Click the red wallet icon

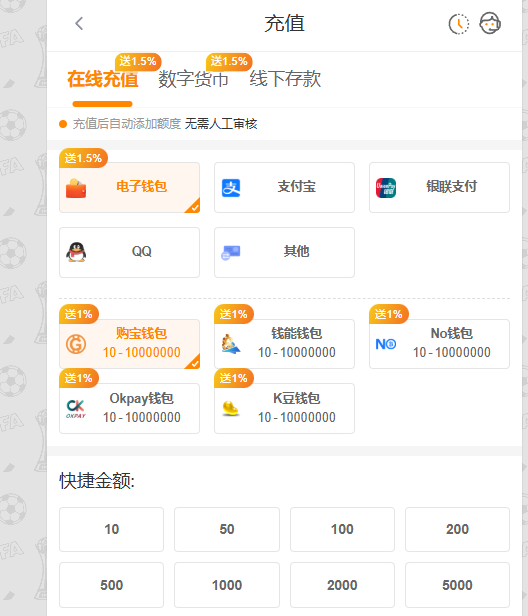[76, 188]
